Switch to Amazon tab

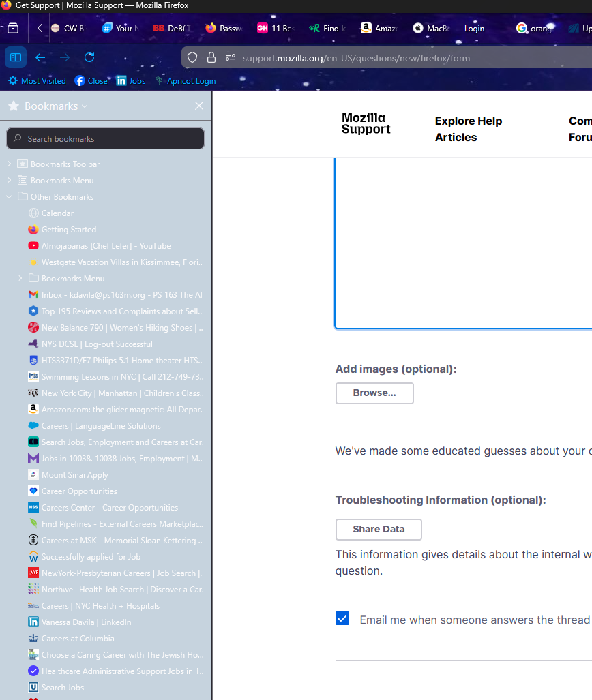pos(379,29)
